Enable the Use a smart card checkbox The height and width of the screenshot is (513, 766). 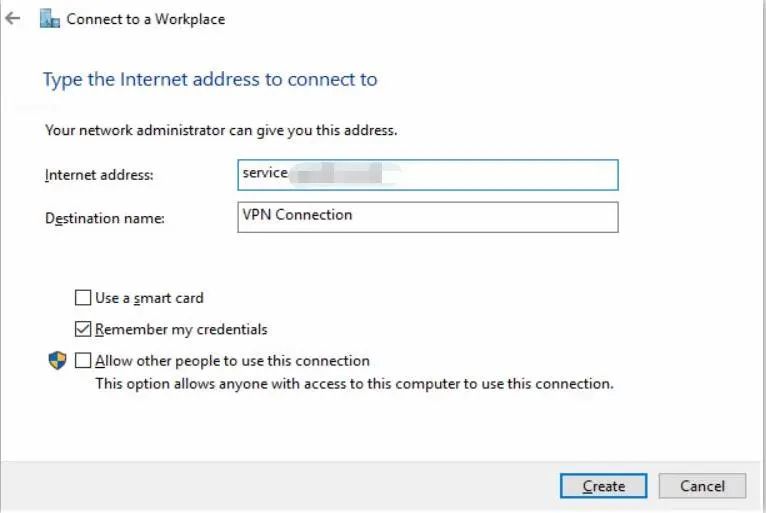(83, 298)
